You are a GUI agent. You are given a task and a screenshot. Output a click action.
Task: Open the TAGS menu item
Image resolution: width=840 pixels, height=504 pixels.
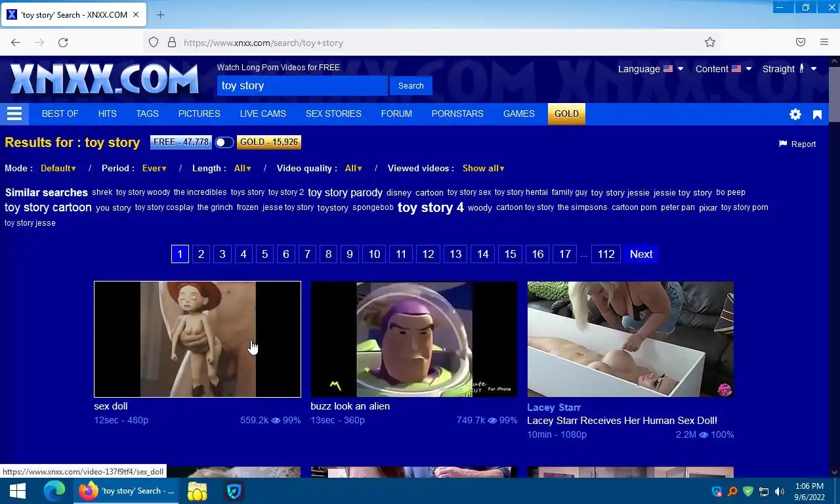coord(147,114)
